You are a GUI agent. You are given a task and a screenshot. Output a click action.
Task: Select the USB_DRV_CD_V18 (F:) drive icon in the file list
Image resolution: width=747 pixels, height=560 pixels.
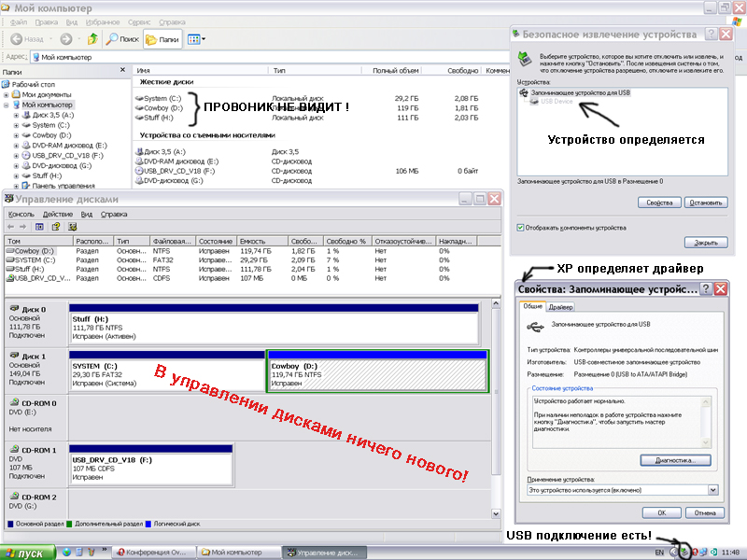pyautogui.click(x=139, y=171)
